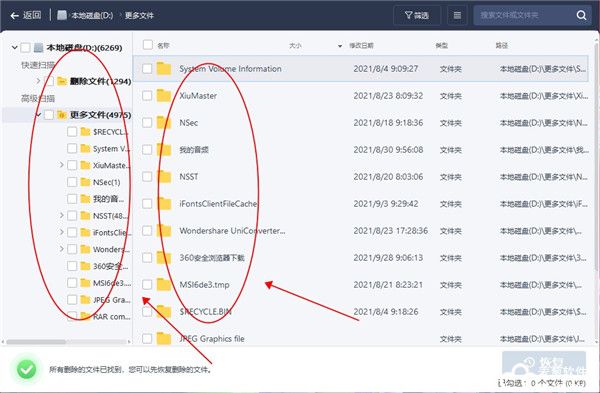Select the NSST file name in the list
The image size is (600, 393).
[x=189, y=177]
